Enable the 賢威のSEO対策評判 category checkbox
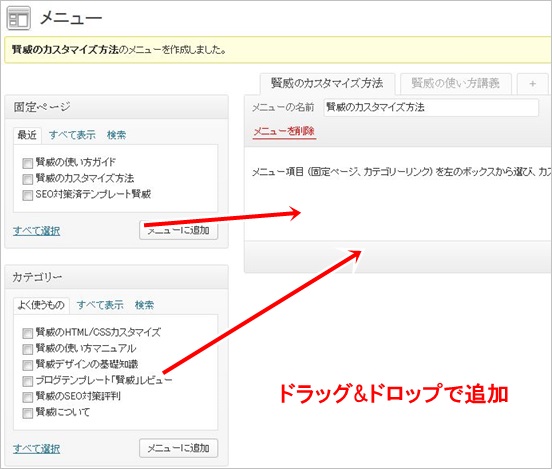Image resolution: width=552 pixels, height=469 pixels. pyautogui.click(x=27, y=397)
